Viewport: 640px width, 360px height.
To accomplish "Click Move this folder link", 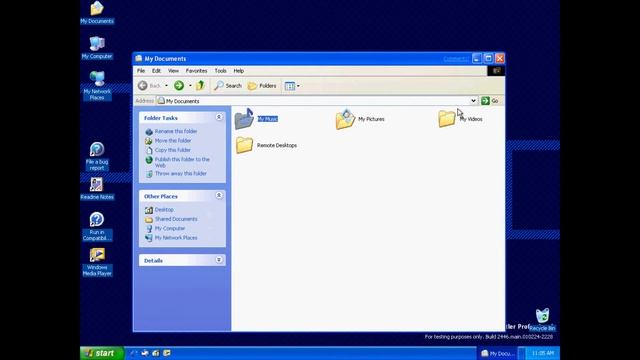I will [173, 141].
